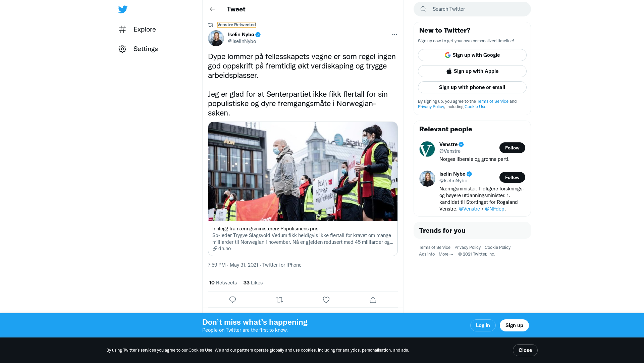The image size is (644, 363).
Task: Open the Cookie Use link
Action: pyautogui.click(x=476, y=107)
